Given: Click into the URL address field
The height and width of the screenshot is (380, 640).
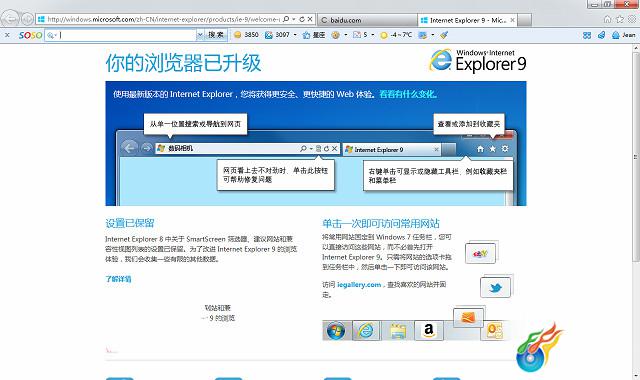Looking at the screenshot, I should click(x=163, y=19).
